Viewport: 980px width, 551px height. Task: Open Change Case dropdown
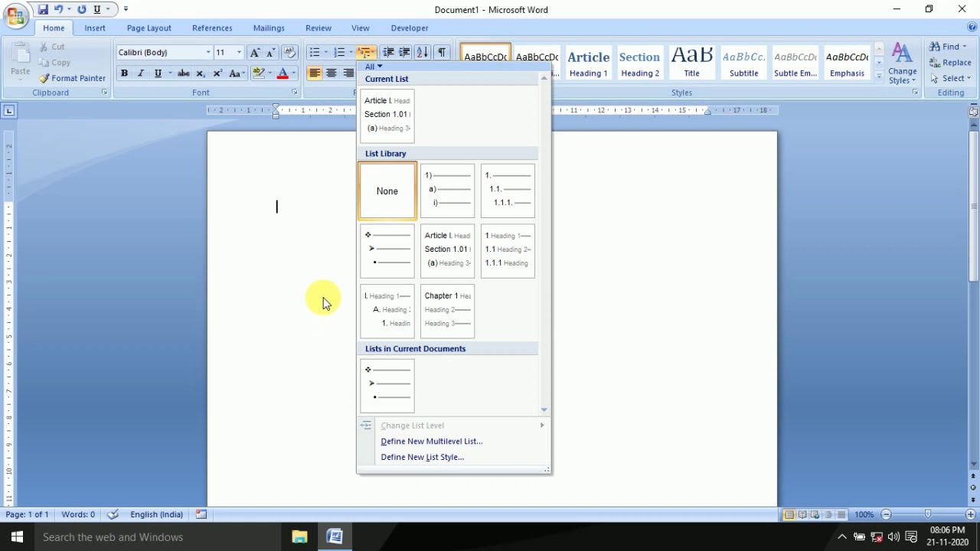(x=237, y=73)
